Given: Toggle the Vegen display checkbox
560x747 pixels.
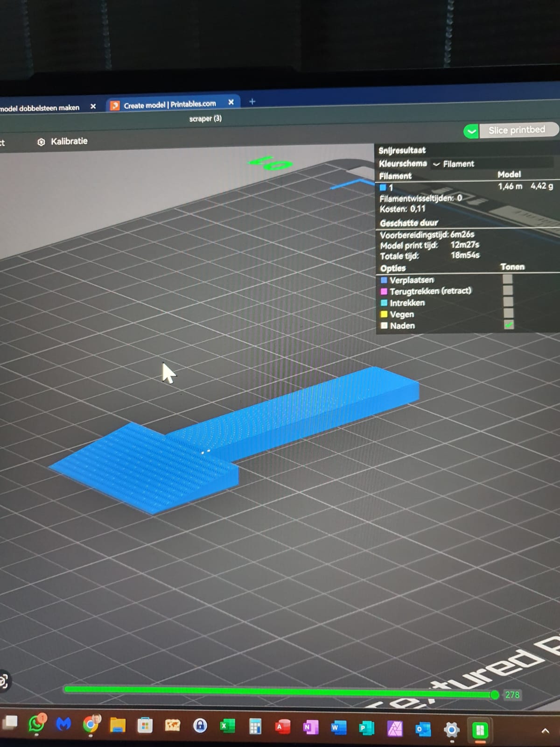Looking at the screenshot, I should [508, 313].
